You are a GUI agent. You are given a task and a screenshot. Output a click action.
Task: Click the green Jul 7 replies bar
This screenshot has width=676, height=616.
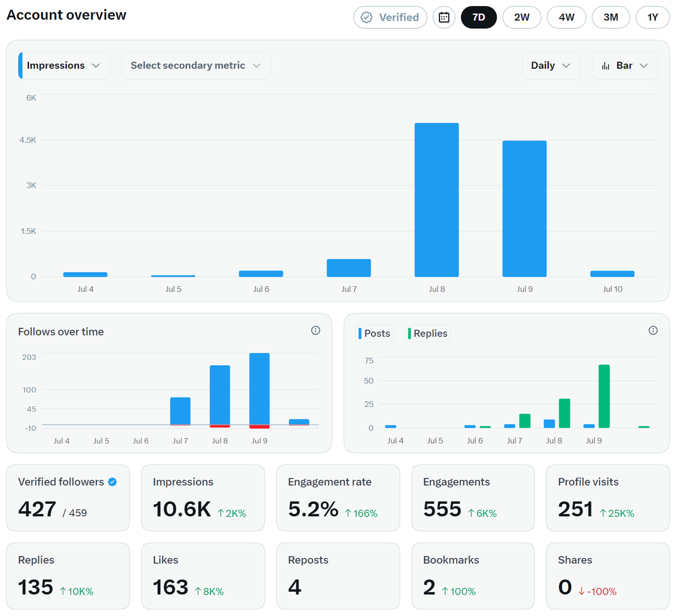[525, 421]
